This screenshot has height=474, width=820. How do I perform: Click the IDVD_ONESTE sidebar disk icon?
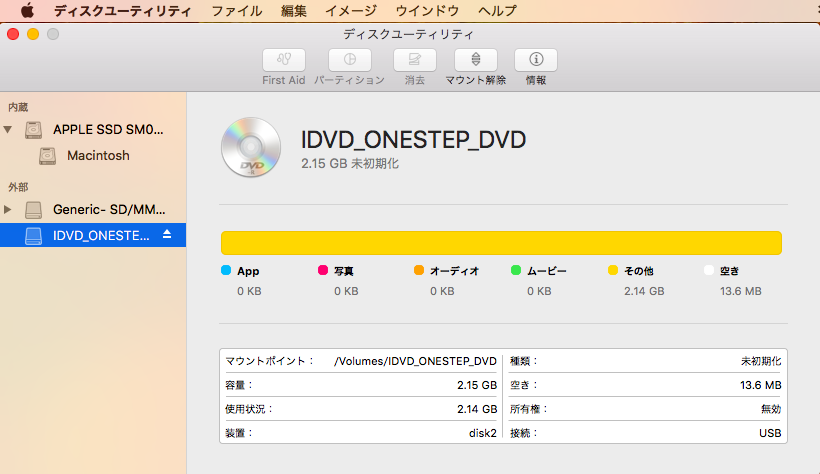(x=33, y=236)
